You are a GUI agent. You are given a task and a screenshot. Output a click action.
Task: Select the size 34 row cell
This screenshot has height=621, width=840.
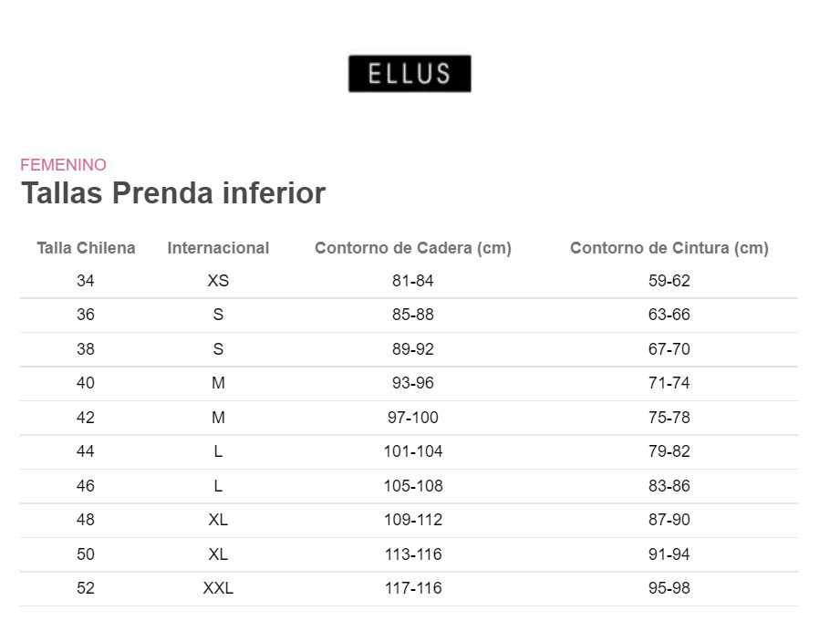(x=86, y=281)
